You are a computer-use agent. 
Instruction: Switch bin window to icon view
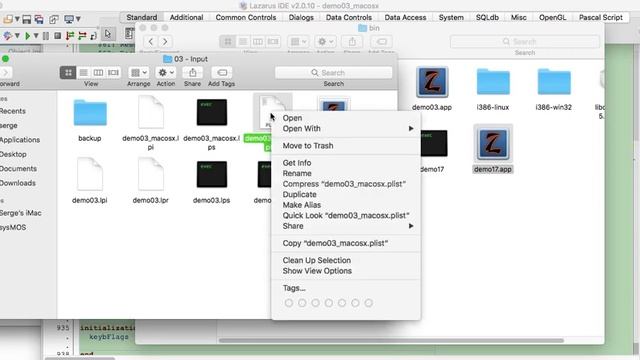point(227,42)
